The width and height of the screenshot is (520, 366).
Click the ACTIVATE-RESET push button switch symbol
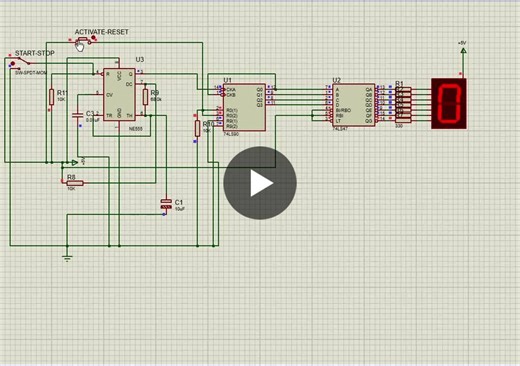(82, 41)
